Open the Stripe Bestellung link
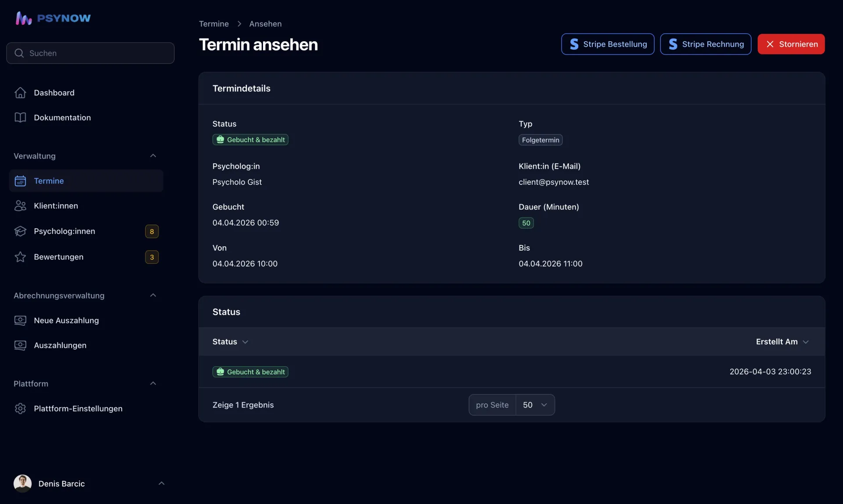This screenshot has width=843, height=504. [x=608, y=44]
